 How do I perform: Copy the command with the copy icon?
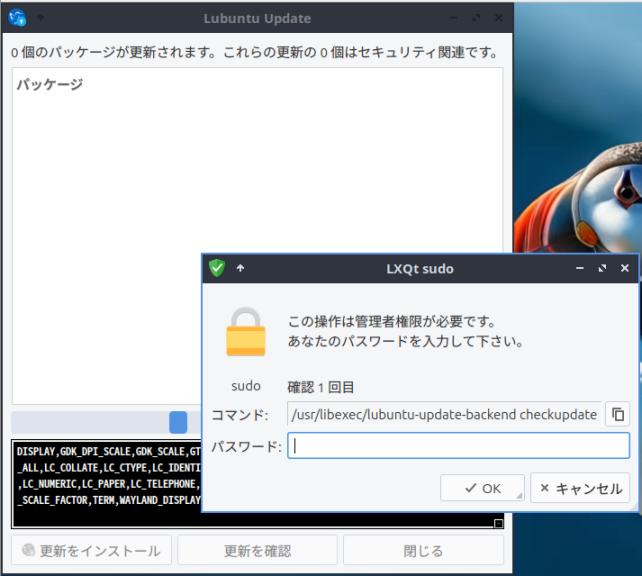point(617,414)
